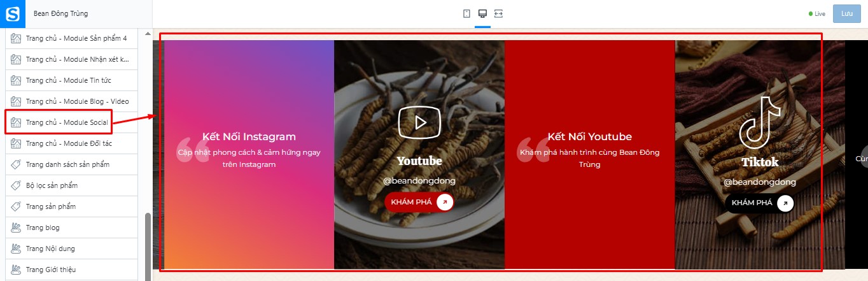
Task: Click icon beside Module Blog - Video
Action: 17,101
